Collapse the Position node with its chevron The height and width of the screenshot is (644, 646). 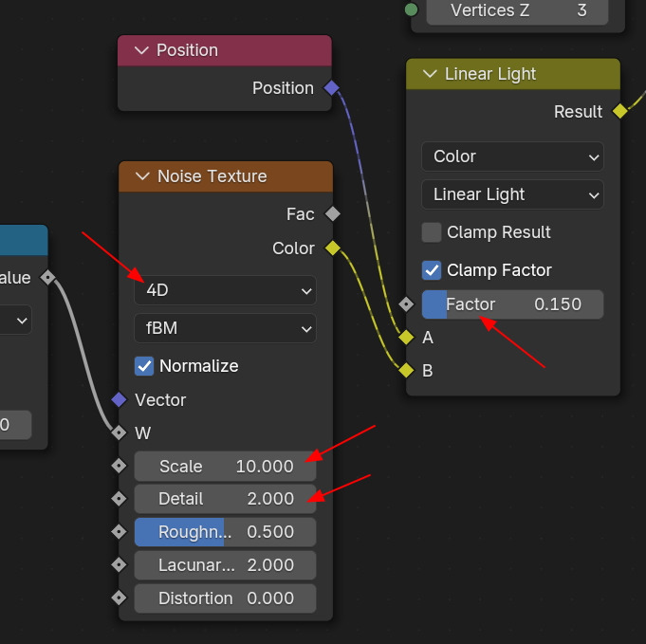[141, 50]
